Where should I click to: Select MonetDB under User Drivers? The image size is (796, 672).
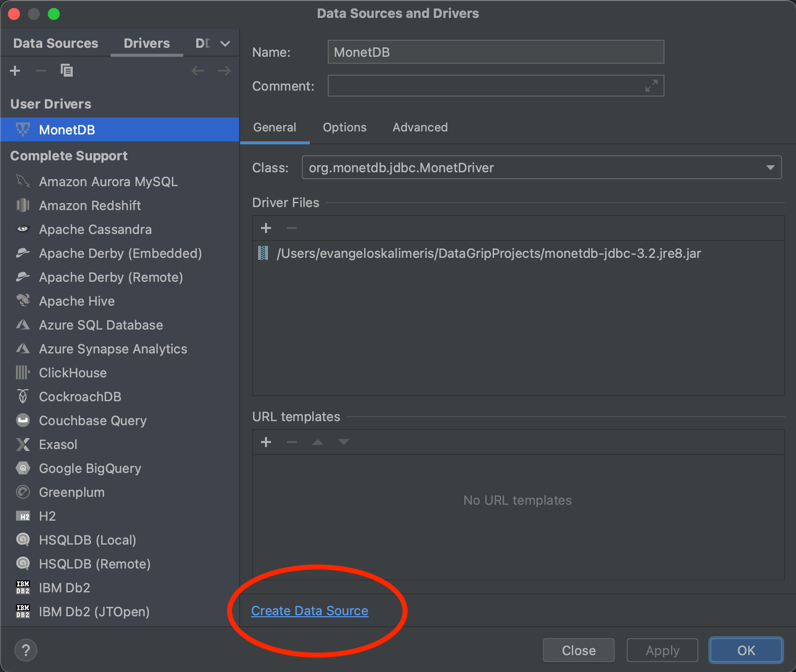coord(67,130)
